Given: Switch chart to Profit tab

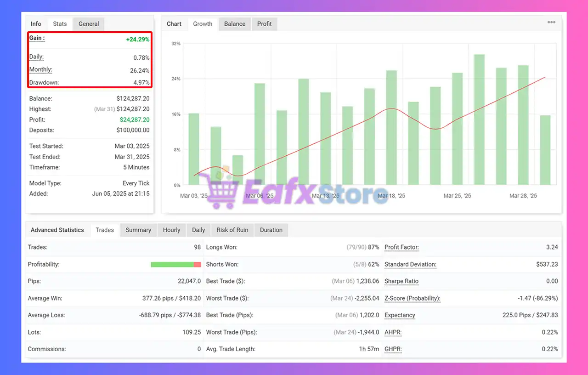Looking at the screenshot, I should tap(264, 24).
